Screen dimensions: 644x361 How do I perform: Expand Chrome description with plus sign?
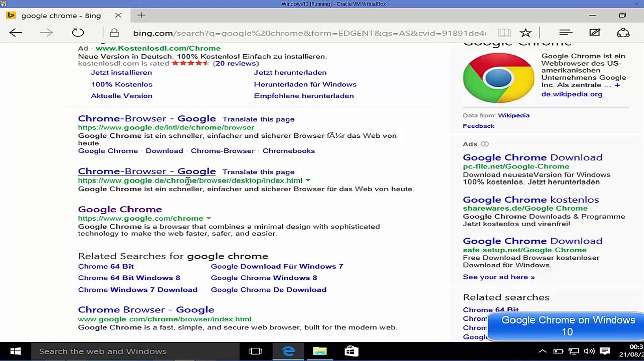pyautogui.click(x=617, y=85)
